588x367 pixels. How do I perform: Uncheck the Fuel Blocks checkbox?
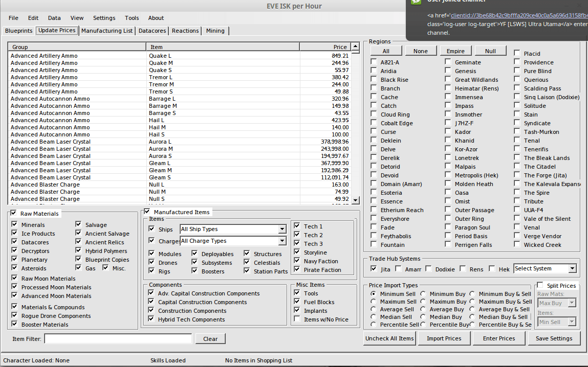pos(298,302)
